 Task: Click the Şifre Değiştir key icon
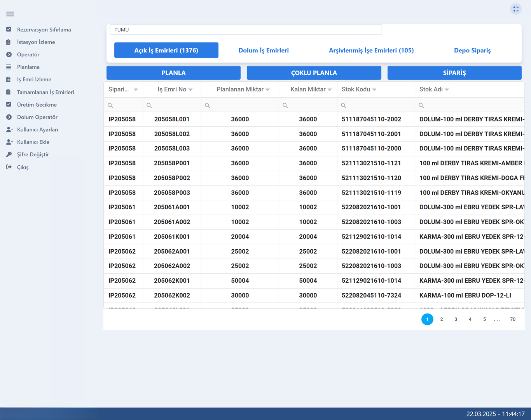pyautogui.click(x=9, y=154)
